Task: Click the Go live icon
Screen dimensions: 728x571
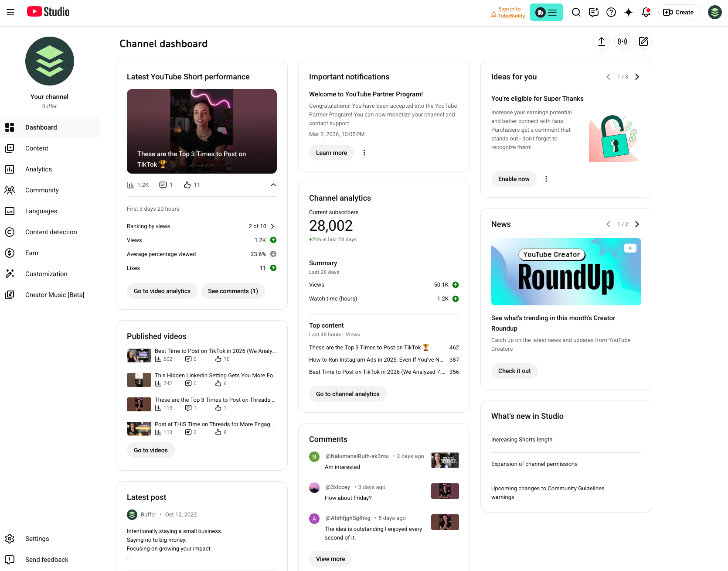Action: tap(622, 41)
